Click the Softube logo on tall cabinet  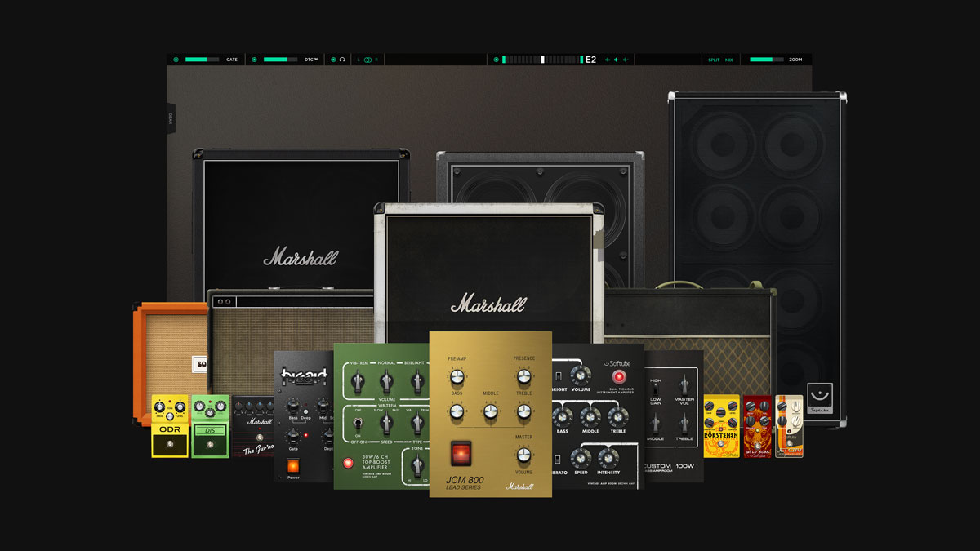click(820, 398)
